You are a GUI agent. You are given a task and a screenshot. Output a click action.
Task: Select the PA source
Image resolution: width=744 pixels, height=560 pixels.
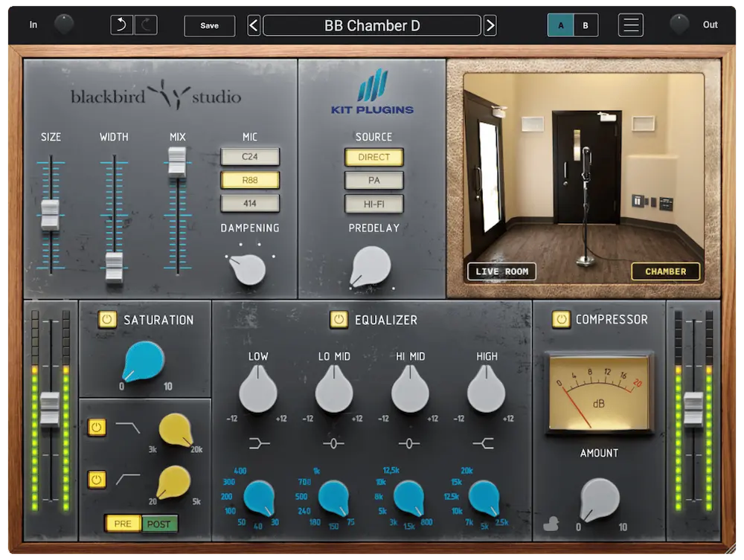[374, 180]
